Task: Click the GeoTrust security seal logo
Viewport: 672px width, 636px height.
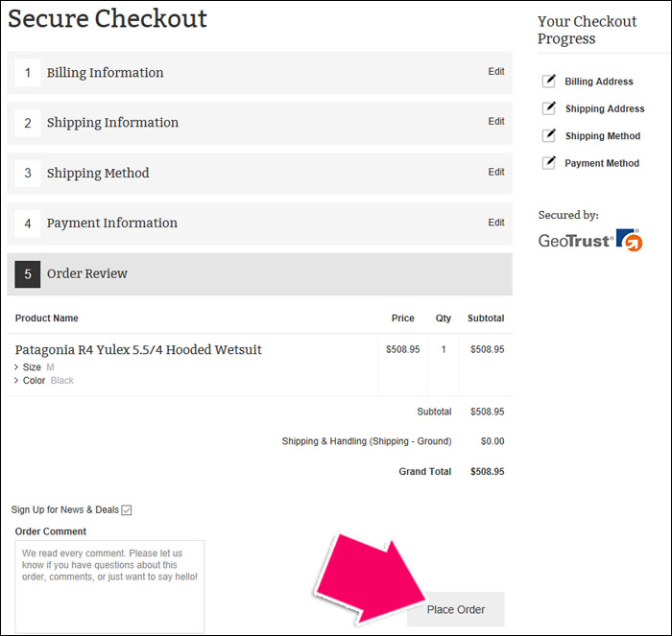Action: click(590, 240)
